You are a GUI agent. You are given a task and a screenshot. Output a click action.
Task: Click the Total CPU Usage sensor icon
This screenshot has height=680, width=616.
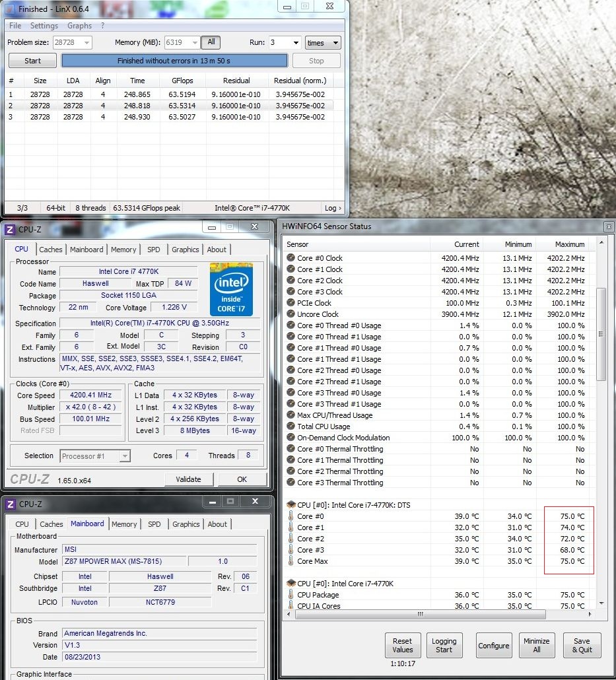291,426
